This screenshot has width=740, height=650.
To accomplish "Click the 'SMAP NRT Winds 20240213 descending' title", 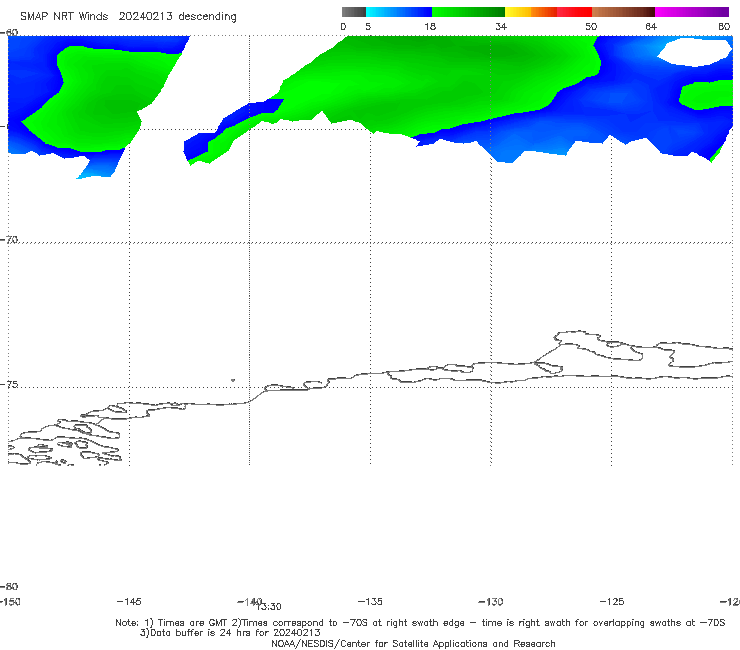I will (x=128, y=17).
